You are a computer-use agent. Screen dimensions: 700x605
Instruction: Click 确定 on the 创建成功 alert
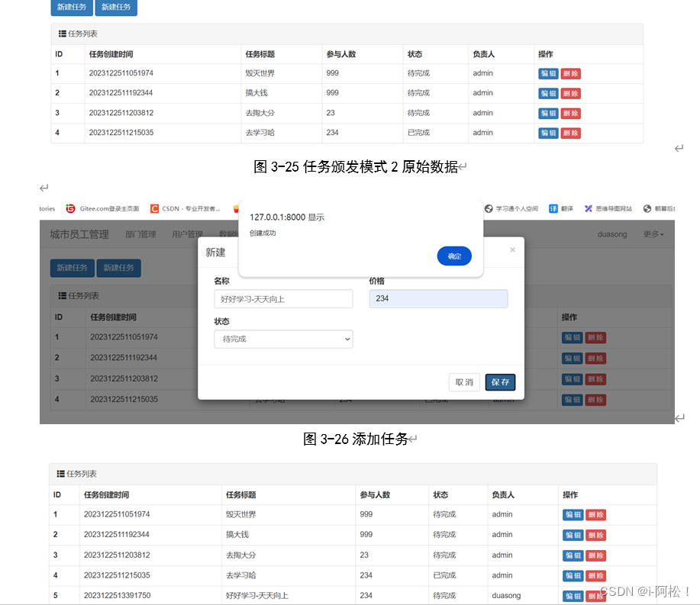[454, 256]
